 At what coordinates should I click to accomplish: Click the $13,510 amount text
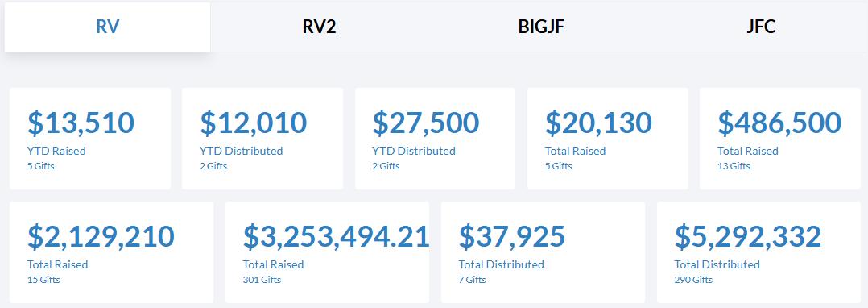[81, 123]
